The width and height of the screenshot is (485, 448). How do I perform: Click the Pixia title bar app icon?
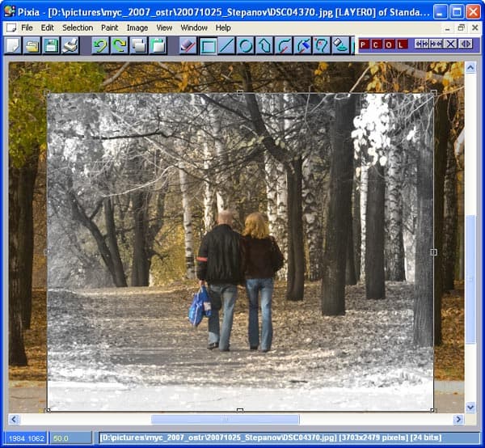pos(10,12)
